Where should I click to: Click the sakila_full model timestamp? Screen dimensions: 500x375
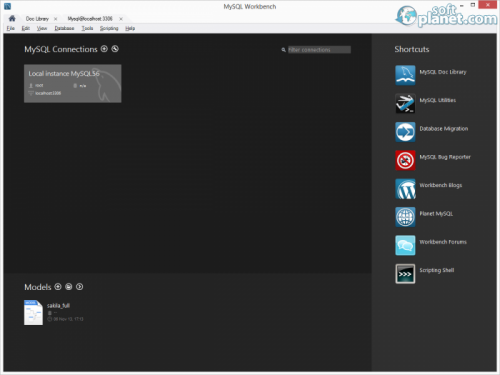click(68, 319)
